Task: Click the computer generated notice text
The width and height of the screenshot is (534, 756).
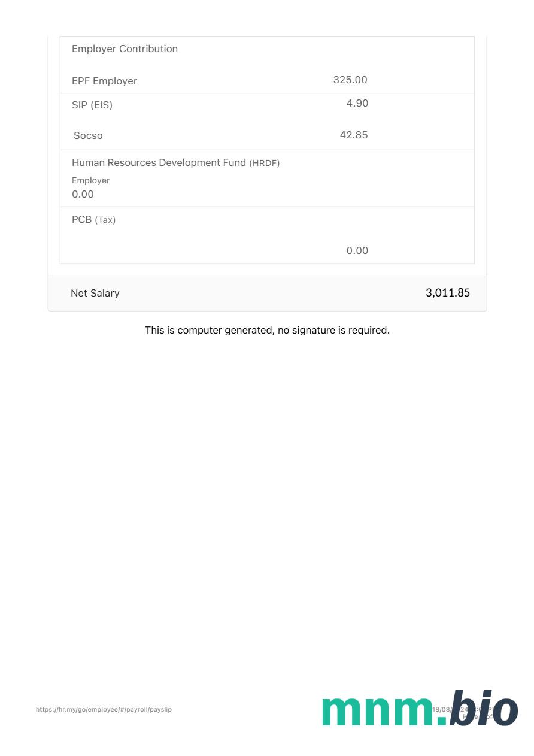Action: 267,331
